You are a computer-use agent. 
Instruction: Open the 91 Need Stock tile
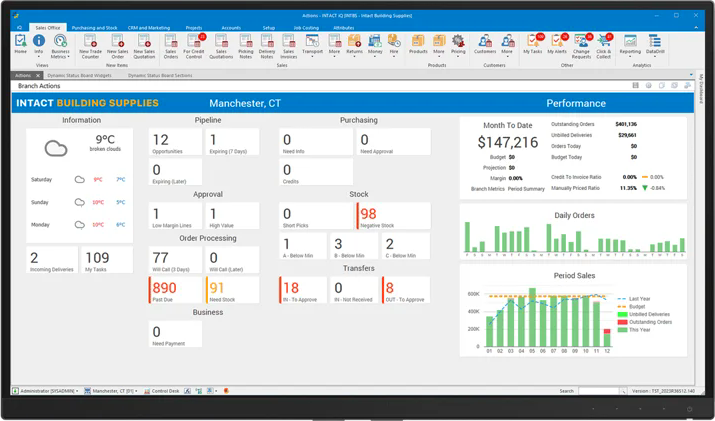(x=233, y=290)
